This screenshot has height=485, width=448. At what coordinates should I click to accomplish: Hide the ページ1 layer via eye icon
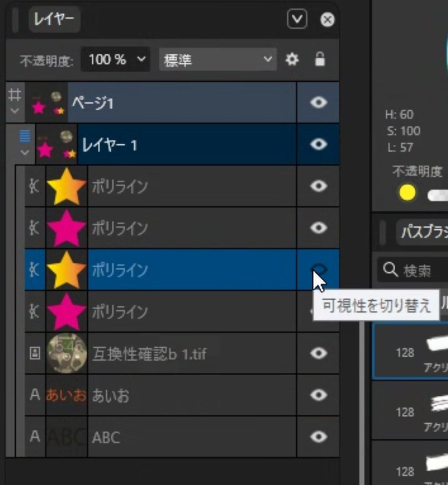318,103
